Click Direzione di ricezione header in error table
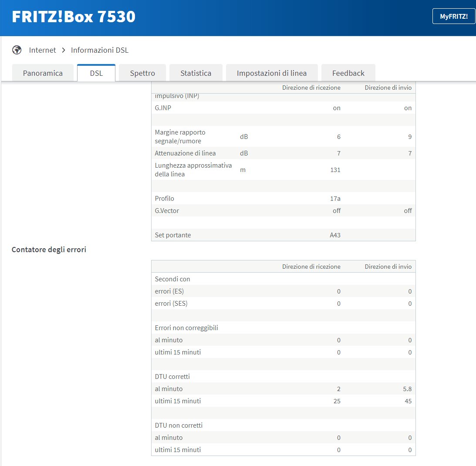The image size is (476, 466). 311,267
